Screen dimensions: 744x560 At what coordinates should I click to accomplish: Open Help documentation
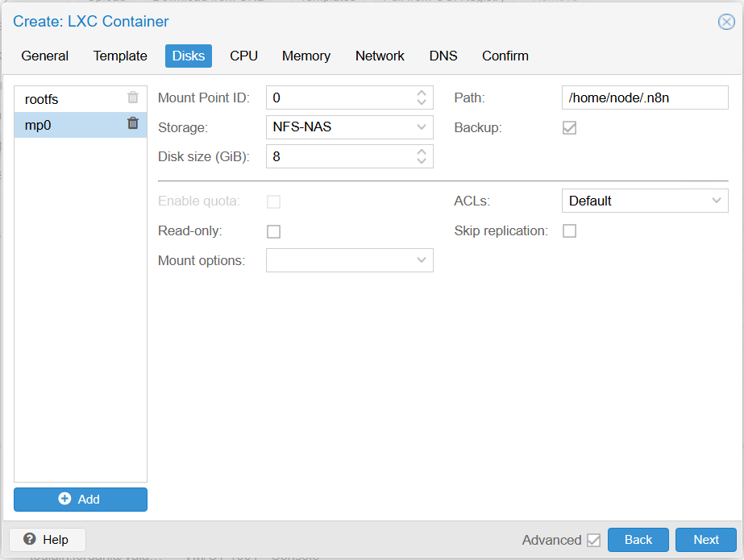[47, 540]
